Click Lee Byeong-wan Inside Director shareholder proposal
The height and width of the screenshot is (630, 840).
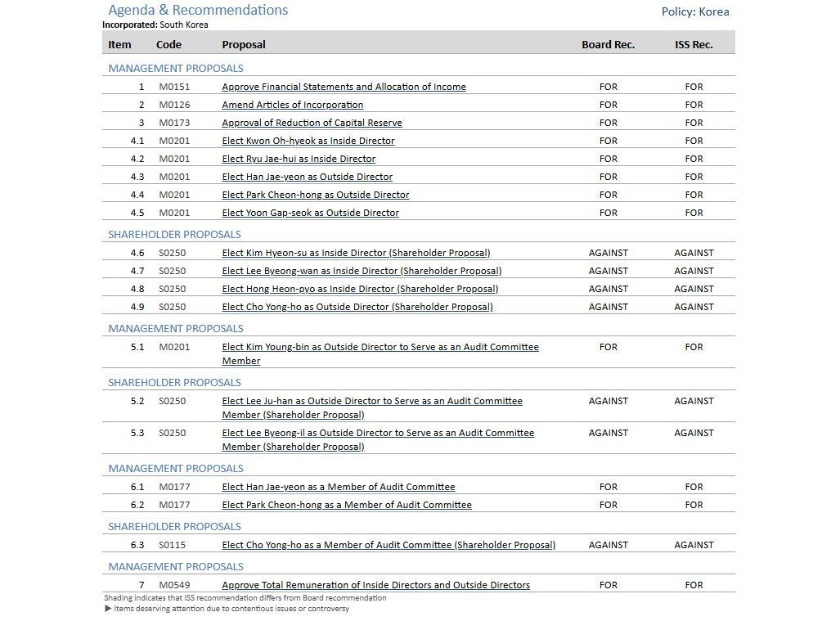[362, 271]
